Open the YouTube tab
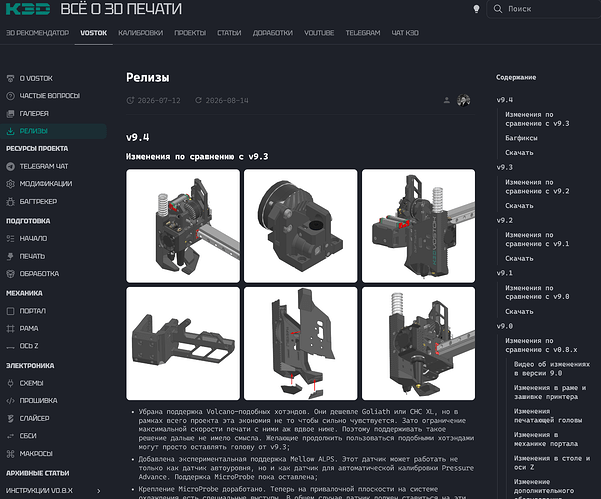Image resolution: width=601 pixels, height=499 pixels. pyautogui.click(x=319, y=33)
